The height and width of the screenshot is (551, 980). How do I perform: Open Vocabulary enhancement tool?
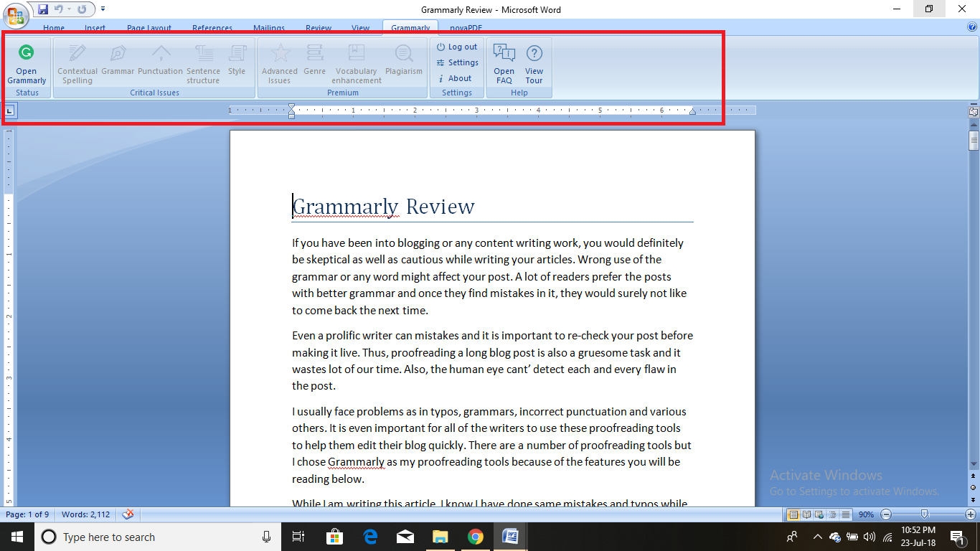tap(356, 54)
